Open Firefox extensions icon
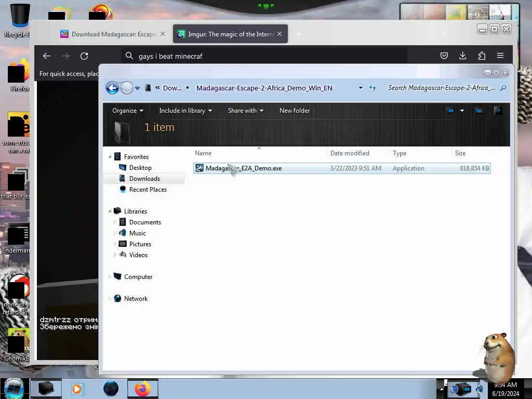532x399 pixels. 482,56
